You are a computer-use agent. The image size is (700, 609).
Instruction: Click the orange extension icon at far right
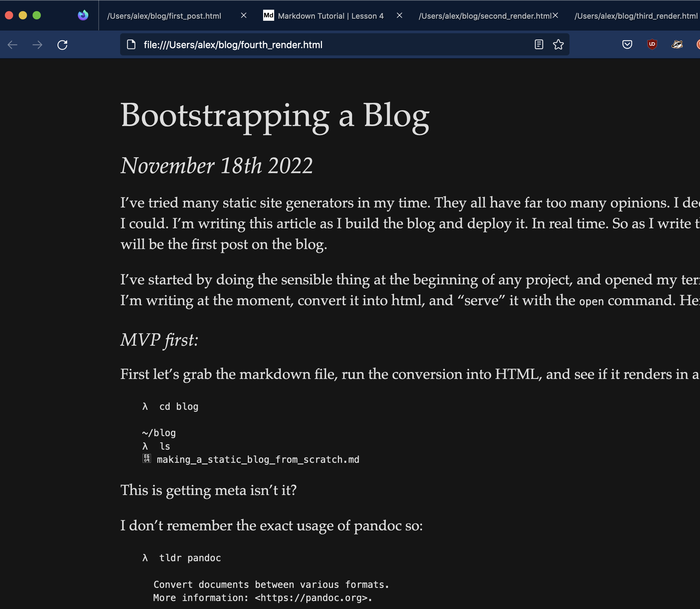click(699, 44)
